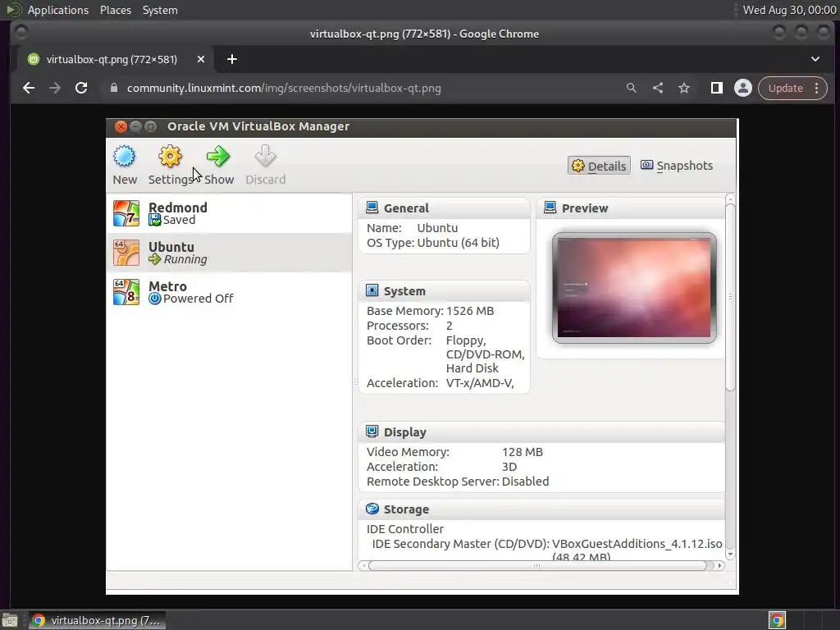The height and width of the screenshot is (630, 840).
Task: Select the Metro Windows 8 VM icon
Action: (126, 292)
